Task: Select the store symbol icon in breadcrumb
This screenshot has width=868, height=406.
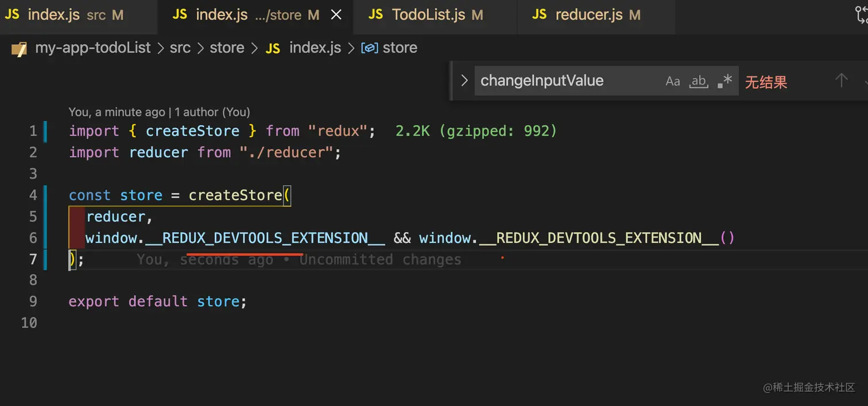Action: (x=369, y=48)
